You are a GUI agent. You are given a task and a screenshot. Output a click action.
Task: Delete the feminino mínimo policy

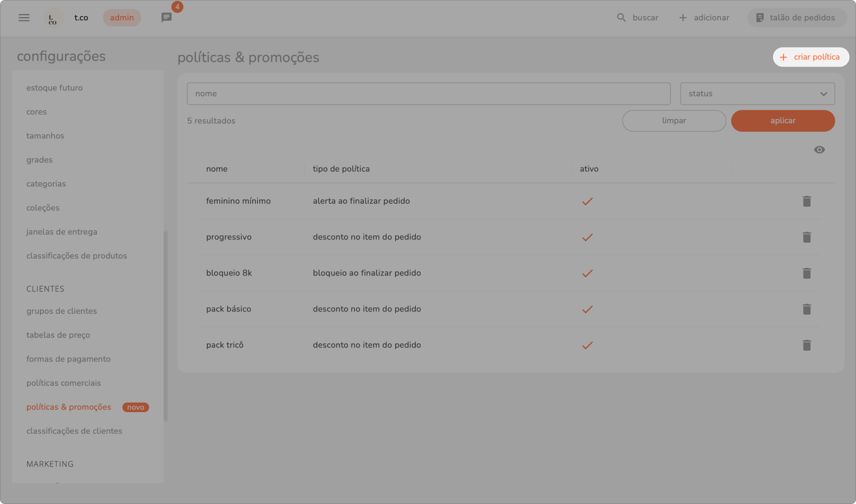click(806, 201)
